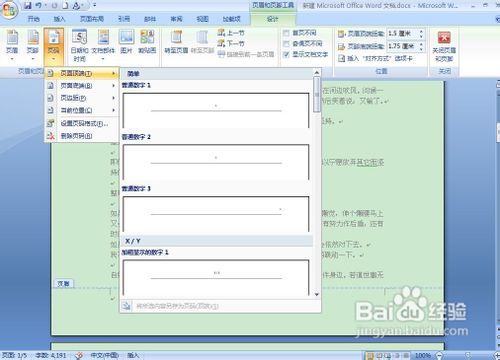
Task: Click 插入“对齐方式”选项卡 button
Action: click(x=376, y=58)
